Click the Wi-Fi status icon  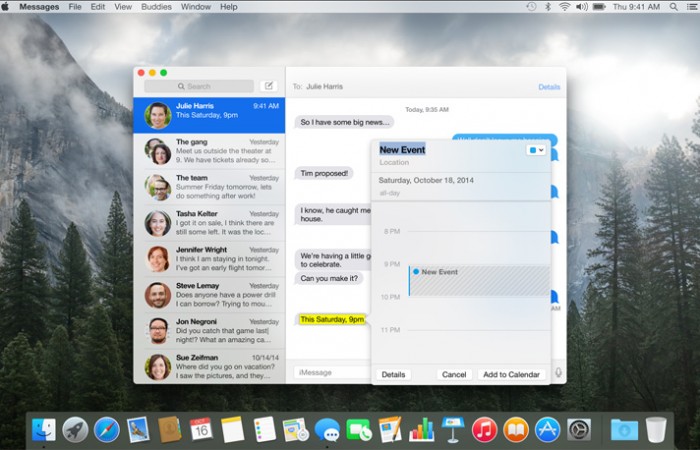click(564, 7)
